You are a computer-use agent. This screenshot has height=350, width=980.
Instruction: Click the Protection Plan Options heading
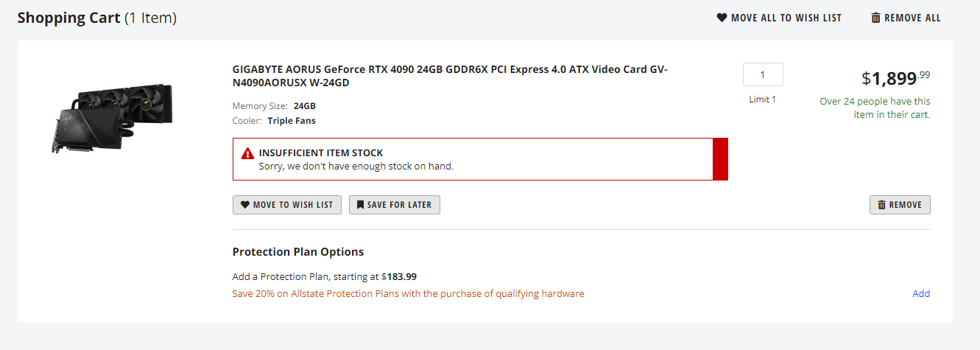coord(298,252)
